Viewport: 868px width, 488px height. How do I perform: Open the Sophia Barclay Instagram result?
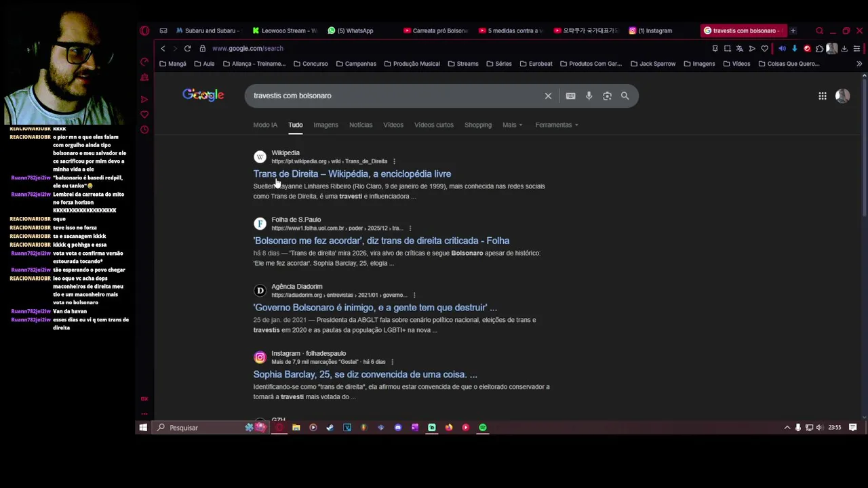365,374
